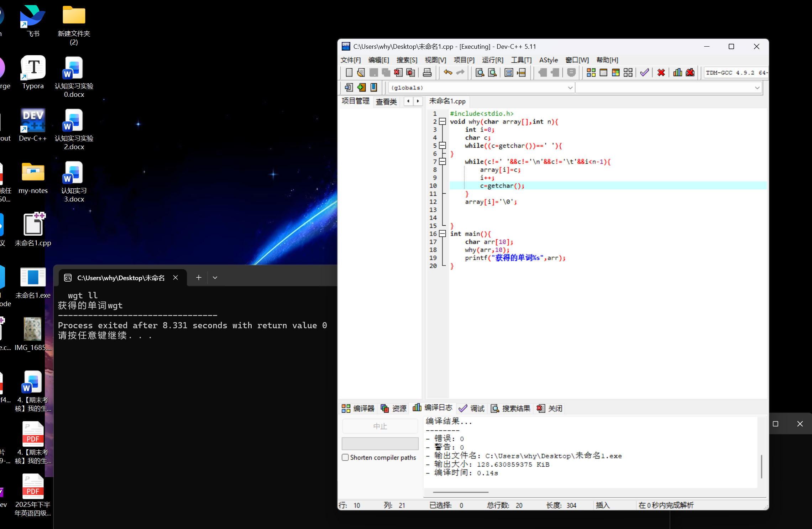
Task: Click the New Source File icon
Action: coord(349,73)
